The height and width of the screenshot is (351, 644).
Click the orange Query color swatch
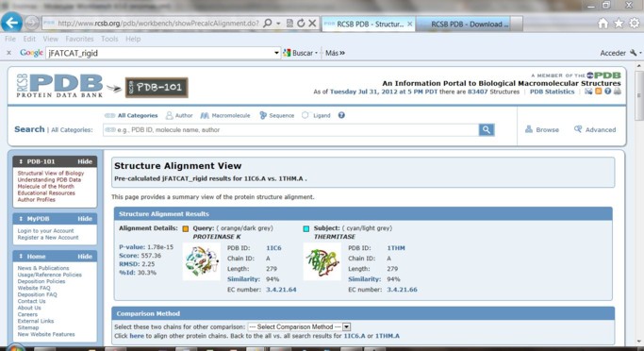186,228
